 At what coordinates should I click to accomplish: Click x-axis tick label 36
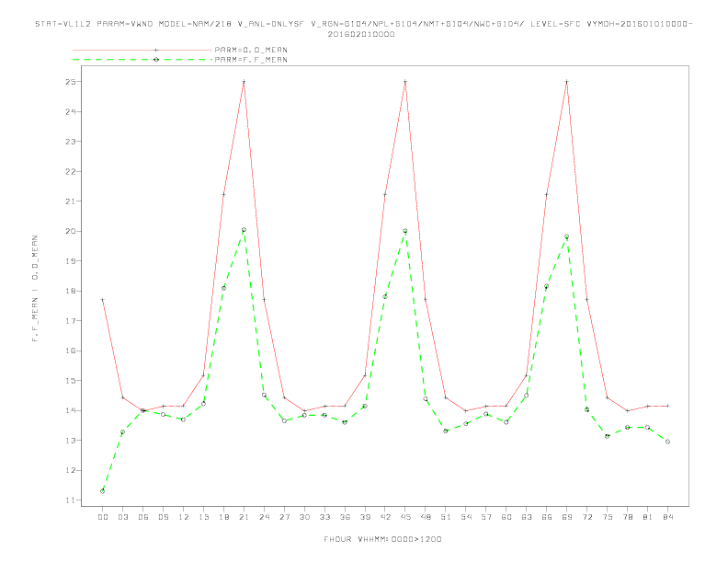[345, 517]
